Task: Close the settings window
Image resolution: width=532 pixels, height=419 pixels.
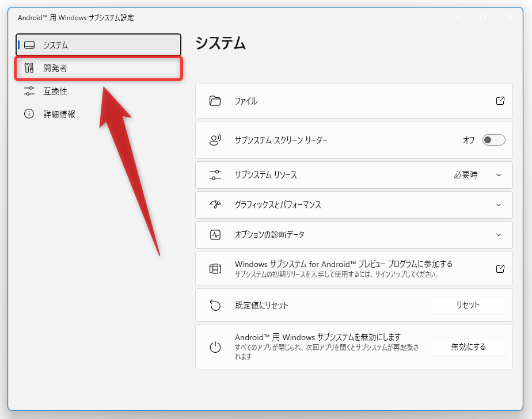Action: click(510, 17)
